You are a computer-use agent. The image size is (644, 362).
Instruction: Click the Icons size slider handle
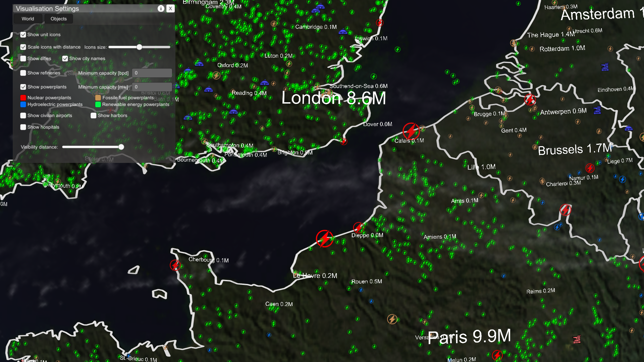[x=139, y=47]
